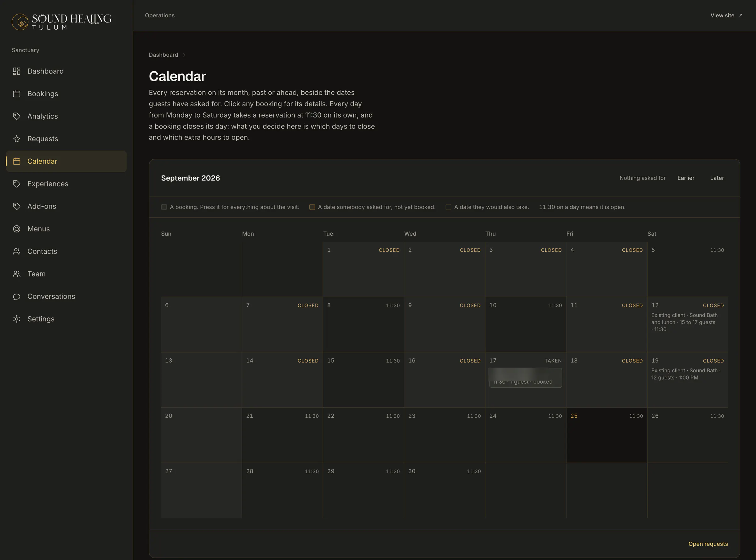Screen dimensions: 756x560
Task: Click the TAKEN label on Thursday the 17th
Action: tap(553, 361)
